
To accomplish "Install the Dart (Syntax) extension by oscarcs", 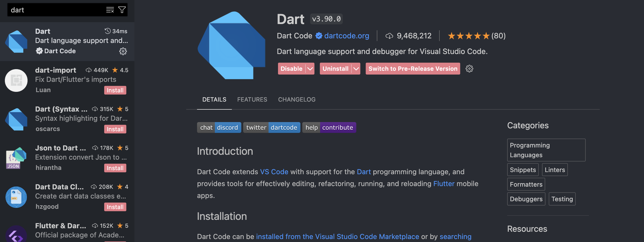I will [115, 129].
